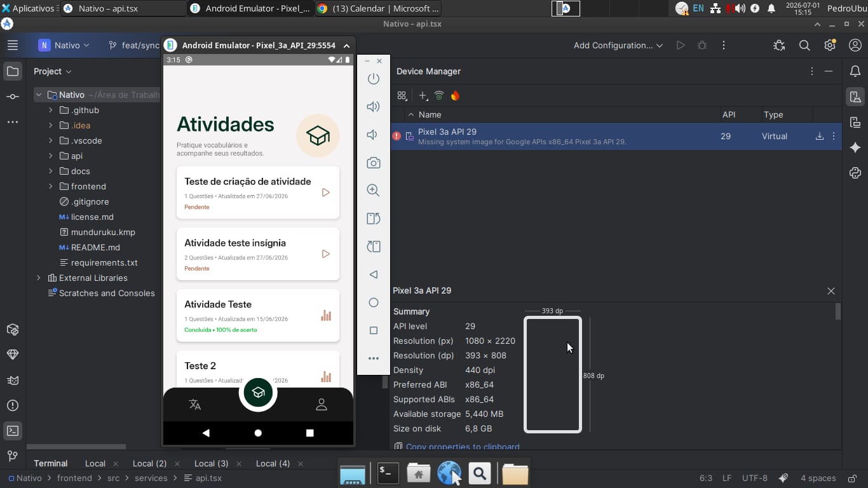Click the emulator zoom magnifier icon

coord(374,191)
